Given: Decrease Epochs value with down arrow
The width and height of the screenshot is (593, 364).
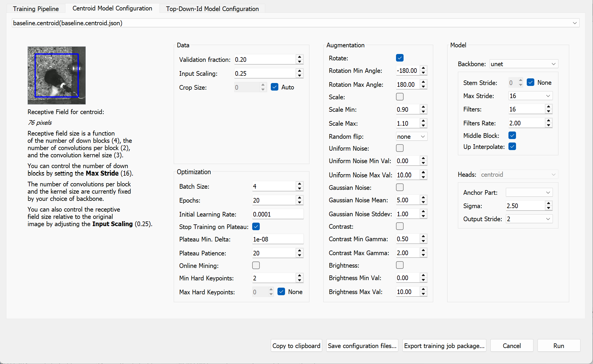Looking at the screenshot, I should (x=300, y=203).
